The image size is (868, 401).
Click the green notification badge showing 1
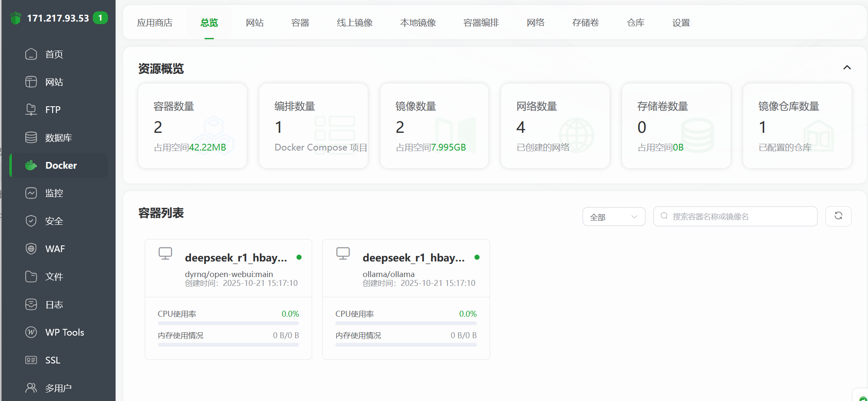coord(100,18)
